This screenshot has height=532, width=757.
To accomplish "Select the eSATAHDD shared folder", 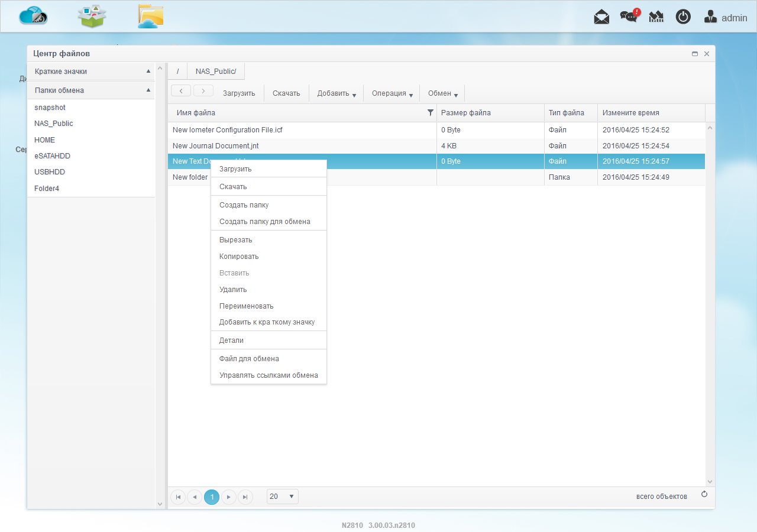I will (x=53, y=156).
